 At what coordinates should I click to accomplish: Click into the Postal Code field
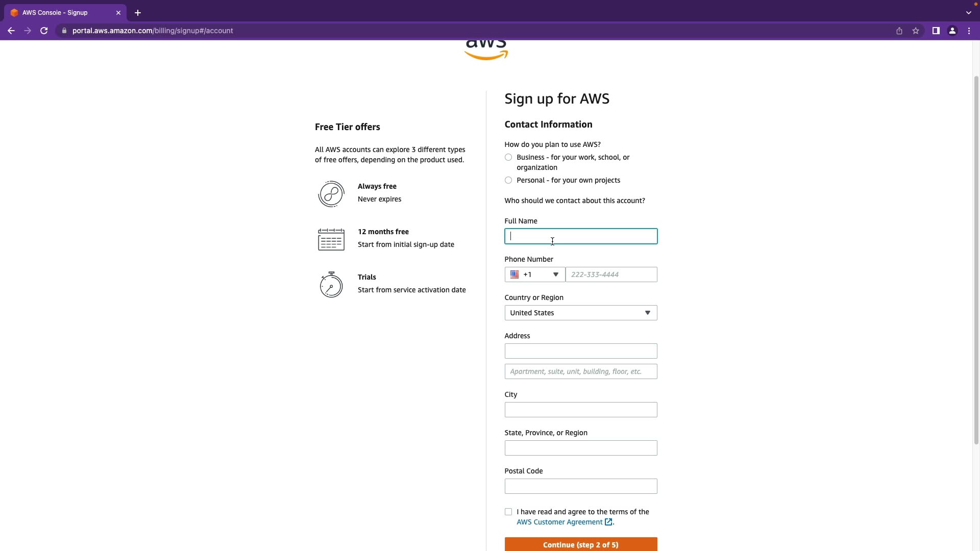point(580,486)
